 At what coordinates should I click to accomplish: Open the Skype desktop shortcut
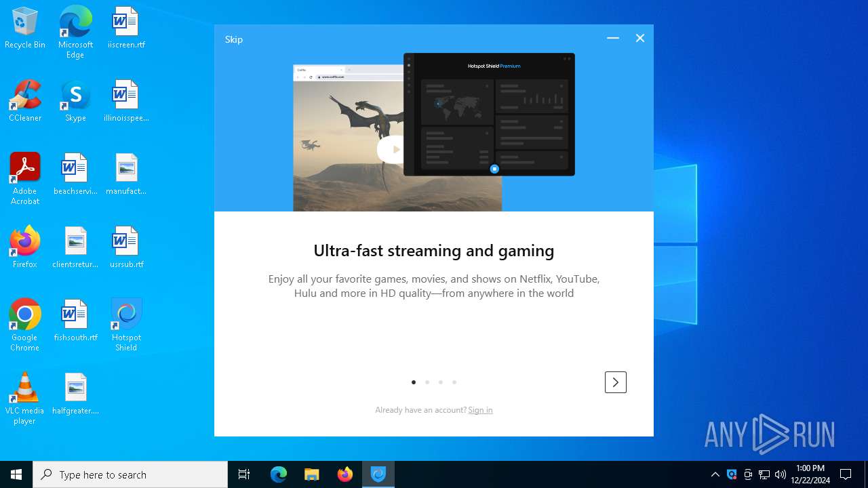coord(75,102)
